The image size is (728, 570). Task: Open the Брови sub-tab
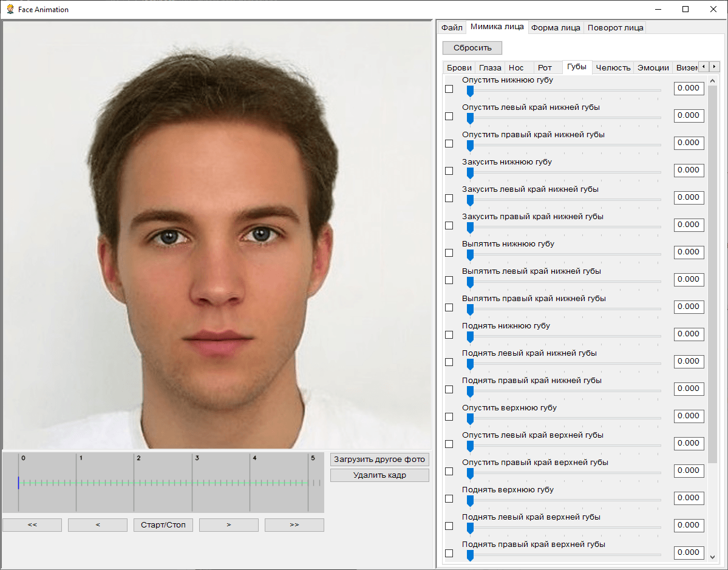458,67
